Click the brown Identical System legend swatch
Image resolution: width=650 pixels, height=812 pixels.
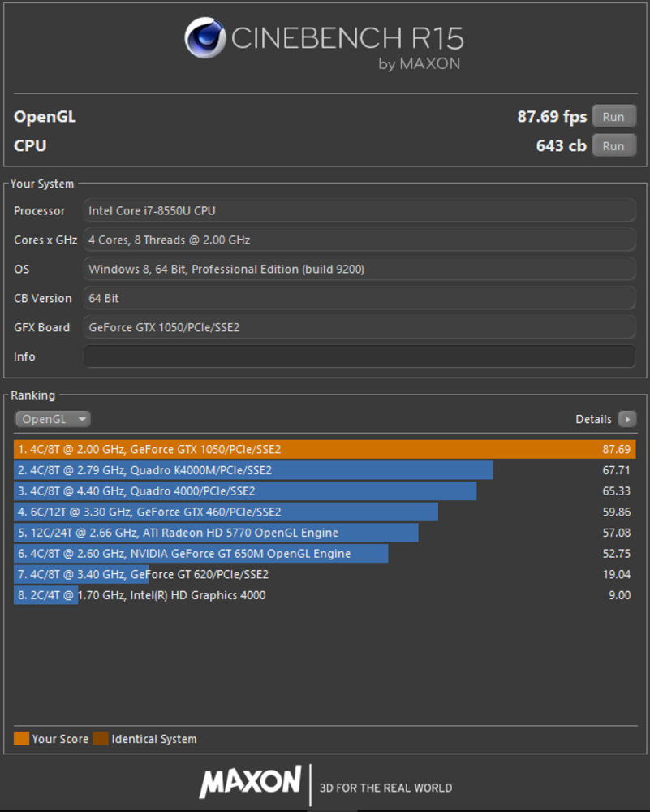(101, 738)
